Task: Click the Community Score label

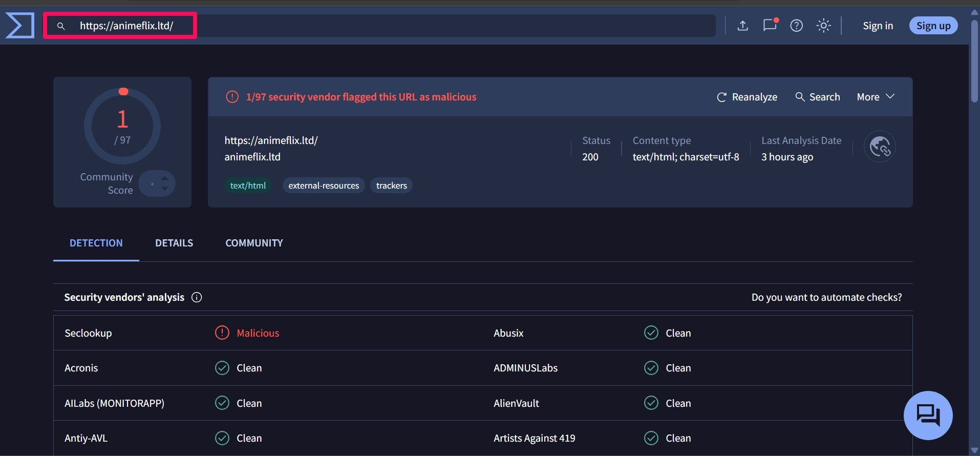Action: pyautogui.click(x=106, y=183)
